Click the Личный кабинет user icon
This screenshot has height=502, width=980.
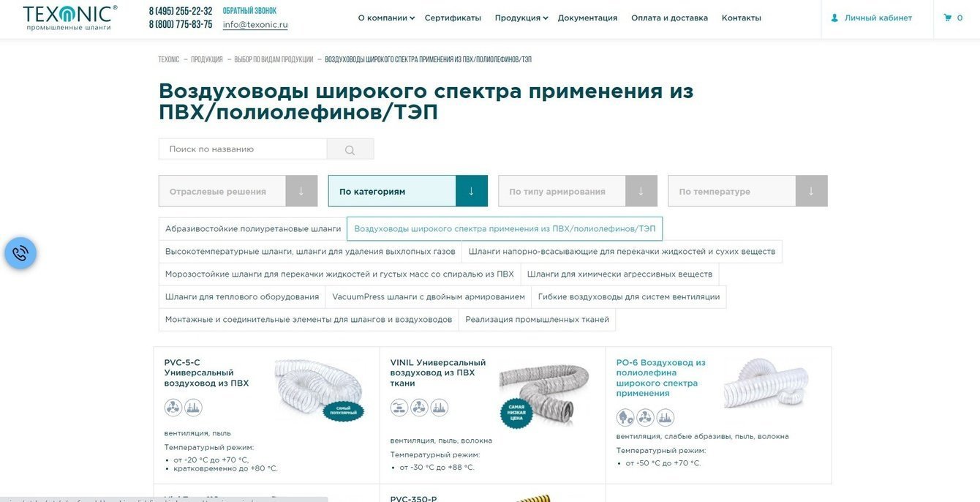click(834, 18)
